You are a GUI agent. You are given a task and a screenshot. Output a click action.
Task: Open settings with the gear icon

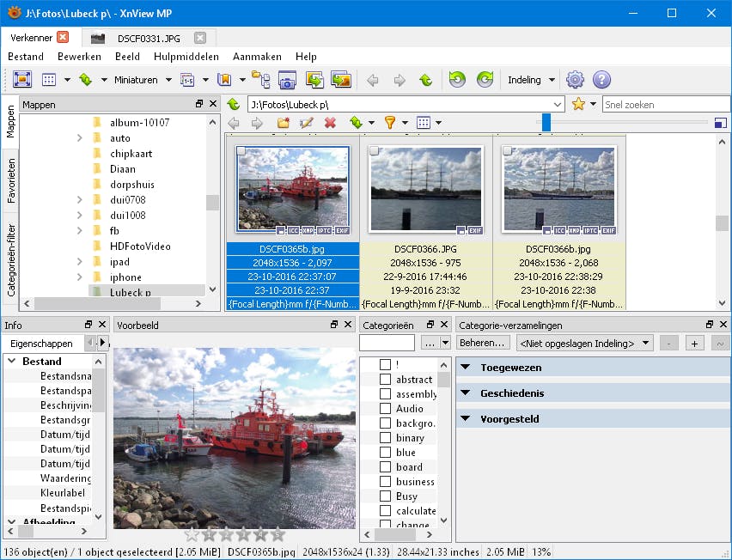point(575,80)
